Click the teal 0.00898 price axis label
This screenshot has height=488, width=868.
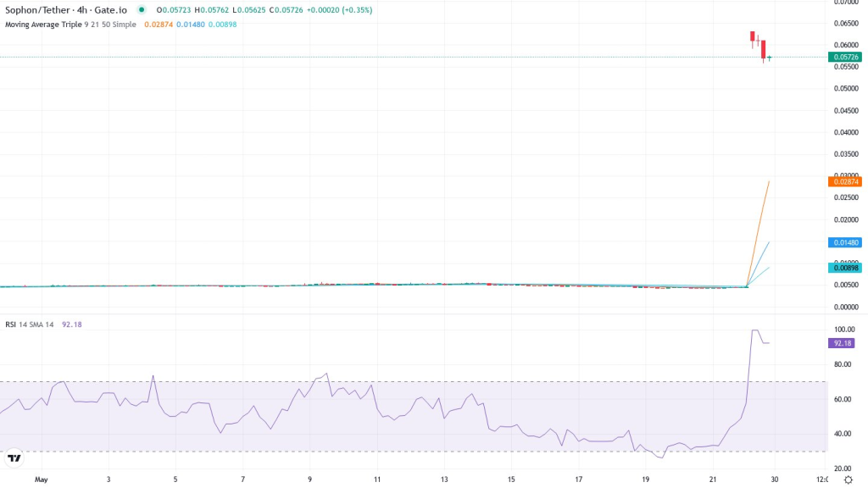[x=845, y=268]
